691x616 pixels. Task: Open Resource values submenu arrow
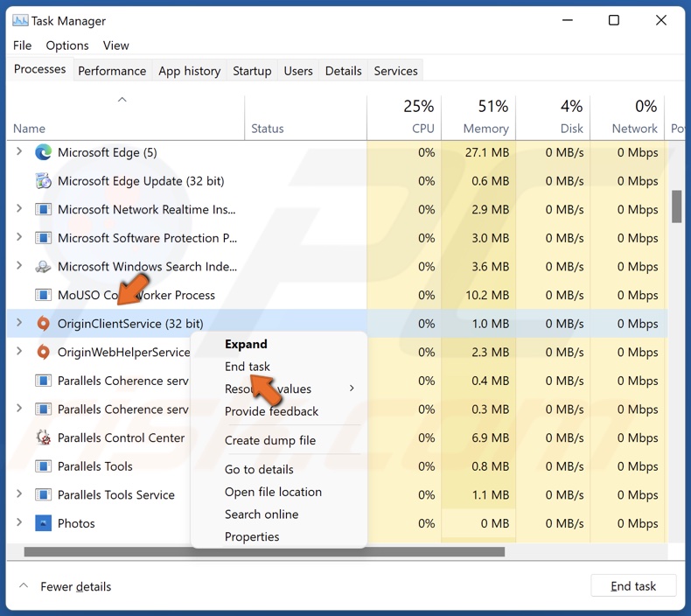352,388
